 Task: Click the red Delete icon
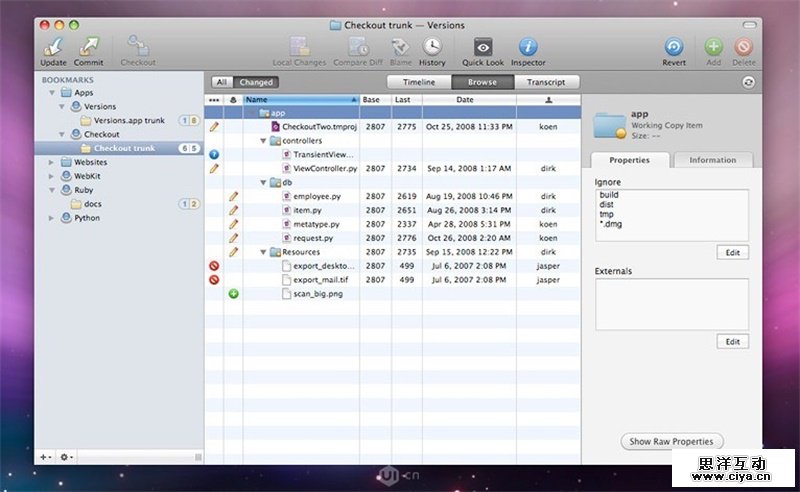[743, 46]
